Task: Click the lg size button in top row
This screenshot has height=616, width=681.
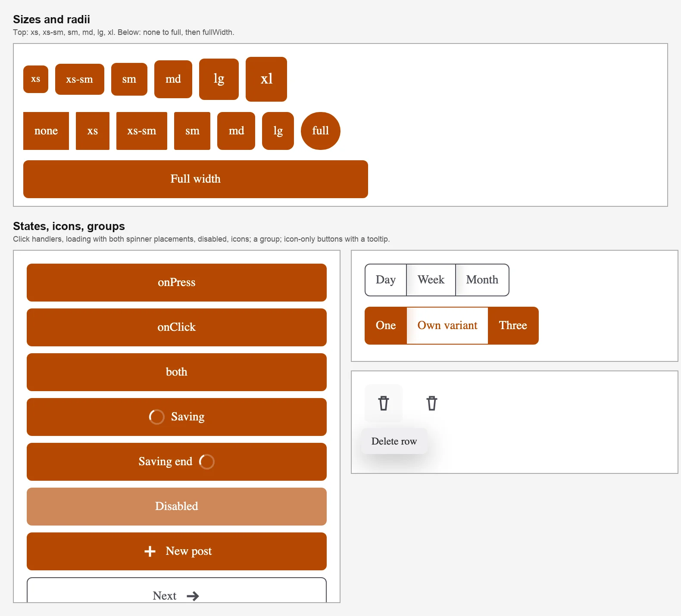Action: [219, 79]
